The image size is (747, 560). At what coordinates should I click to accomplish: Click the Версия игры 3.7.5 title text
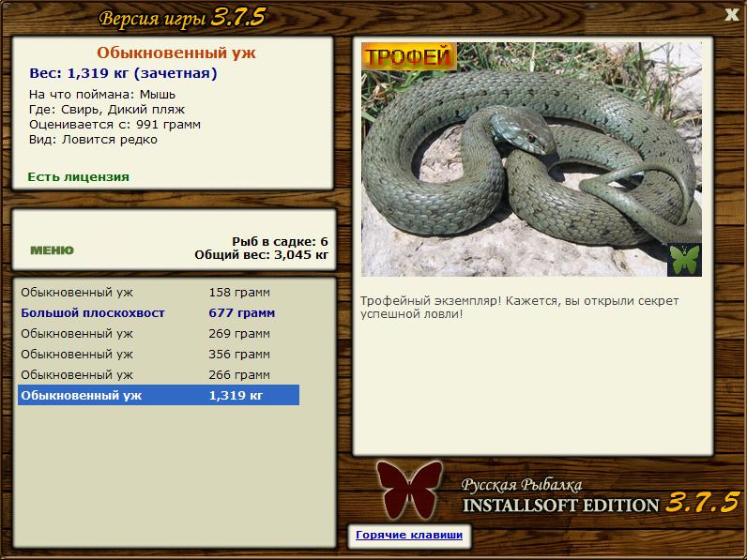click(x=181, y=18)
